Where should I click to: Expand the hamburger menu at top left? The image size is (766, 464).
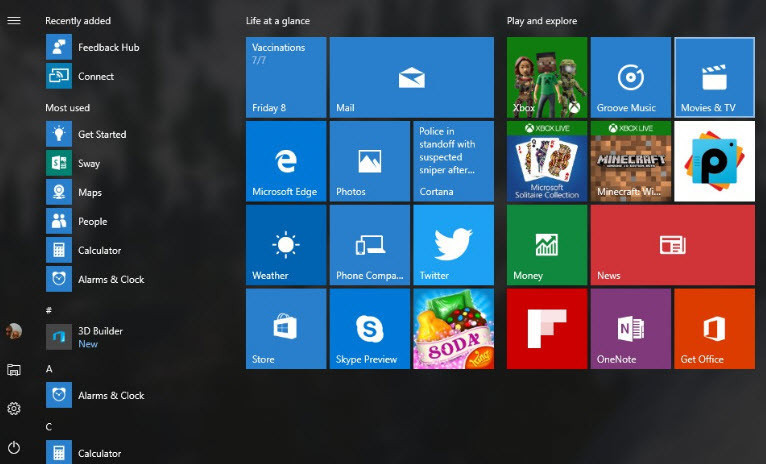click(14, 20)
